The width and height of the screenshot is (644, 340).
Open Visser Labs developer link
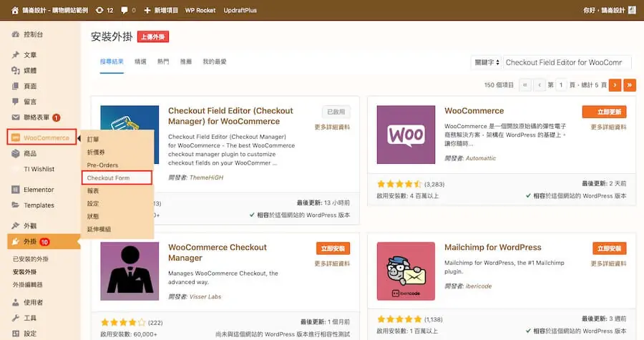click(x=205, y=296)
